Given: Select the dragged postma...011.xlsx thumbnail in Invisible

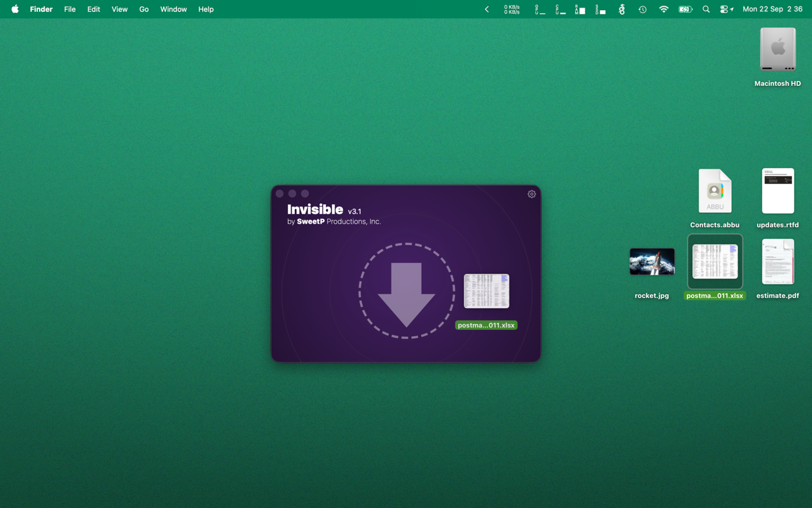Looking at the screenshot, I should pos(486,291).
